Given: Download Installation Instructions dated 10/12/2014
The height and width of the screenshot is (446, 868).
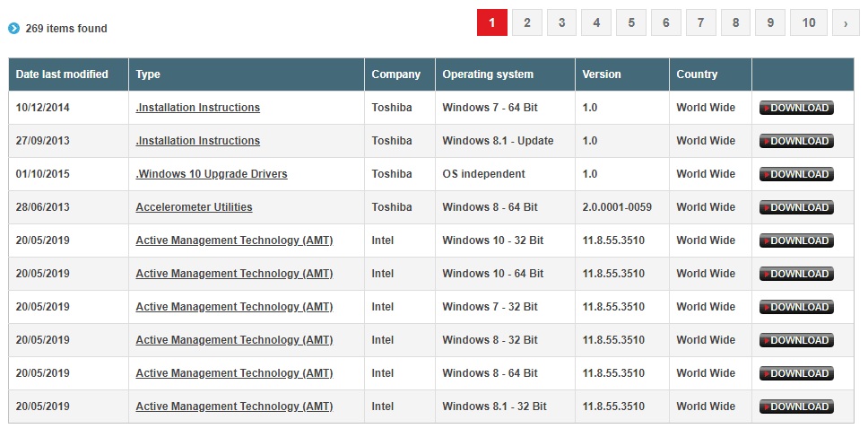Looking at the screenshot, I should pyautogui.click(x=796, y=108).
